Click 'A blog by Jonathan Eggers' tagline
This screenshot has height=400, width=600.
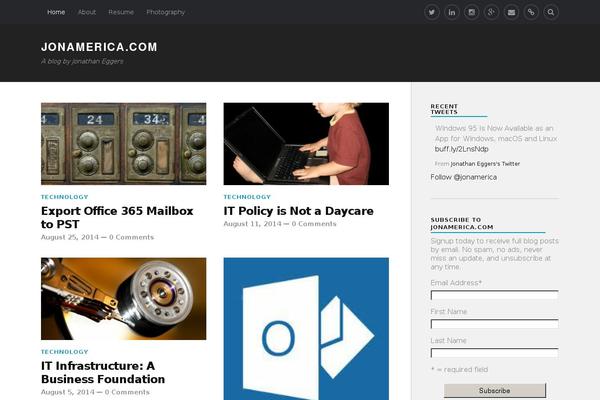coord(82,61)
